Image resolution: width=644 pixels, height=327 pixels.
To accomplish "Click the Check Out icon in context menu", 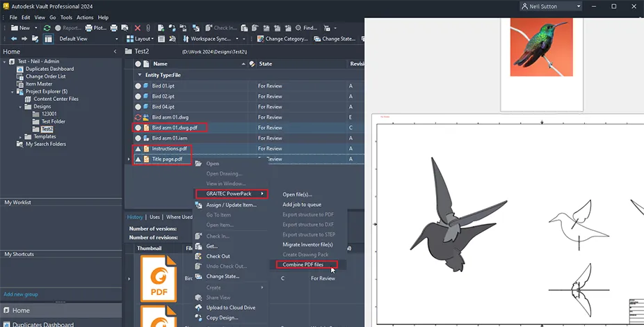I will tap(198, 256).
